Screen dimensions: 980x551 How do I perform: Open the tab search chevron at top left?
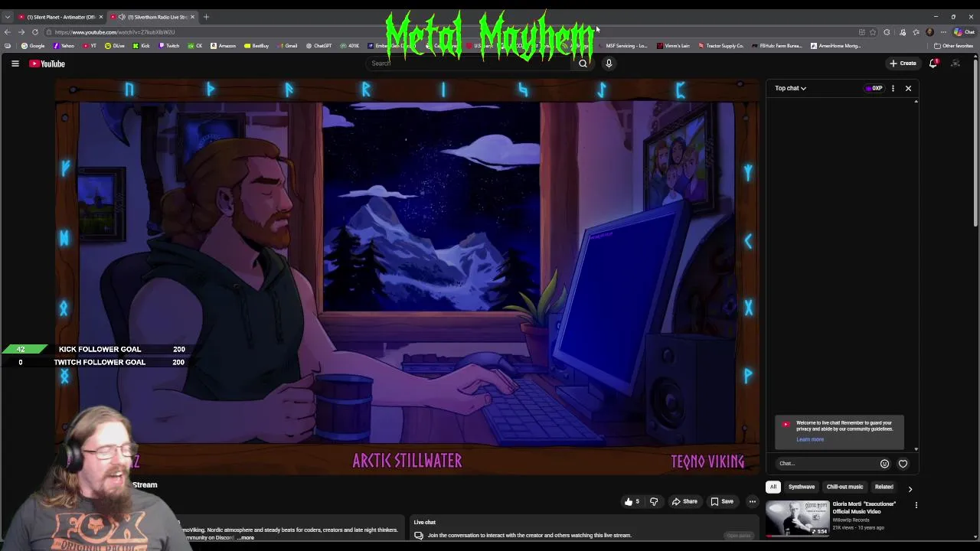8,17
